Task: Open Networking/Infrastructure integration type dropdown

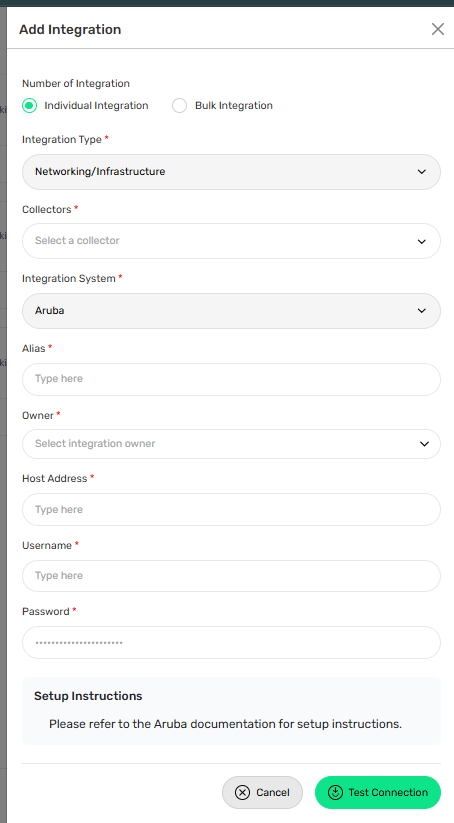Action: tap(231, 172)
